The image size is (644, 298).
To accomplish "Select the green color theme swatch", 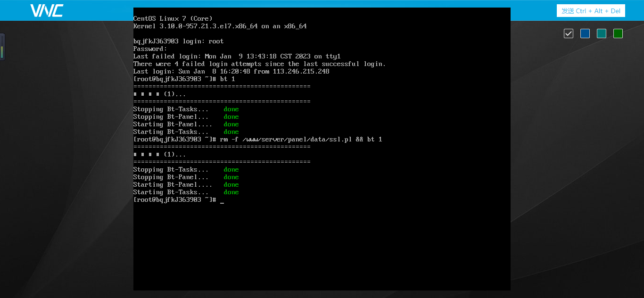I will pos(618,33).
